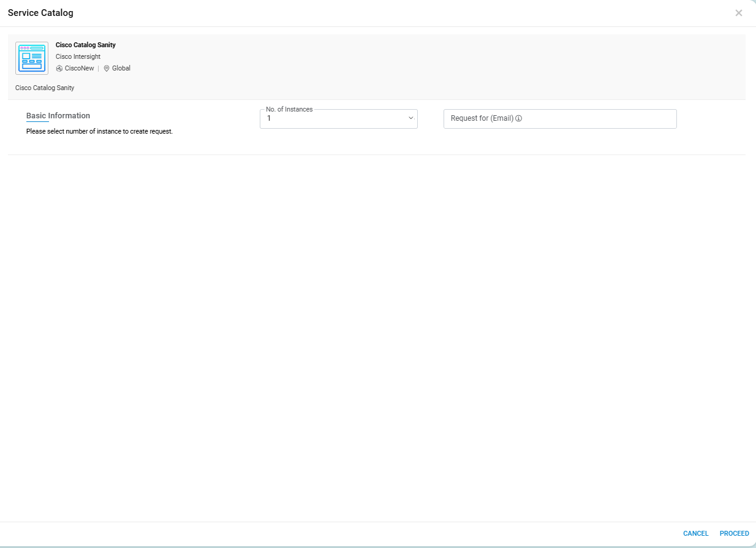
Task: Close the Service Catalog dialog
Action: tap(739, 13)
